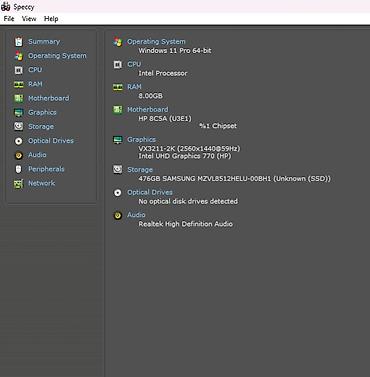Click the '476GB SAMSUNG MZVL8512HELU-00BH1' storage text

tap(206, 179)
